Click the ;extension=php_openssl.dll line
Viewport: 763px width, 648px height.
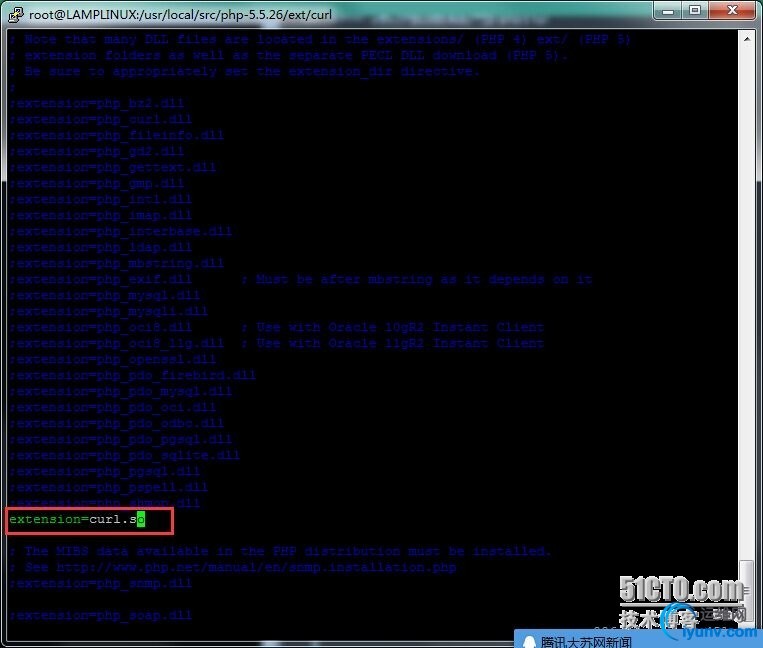coord(112,359)
